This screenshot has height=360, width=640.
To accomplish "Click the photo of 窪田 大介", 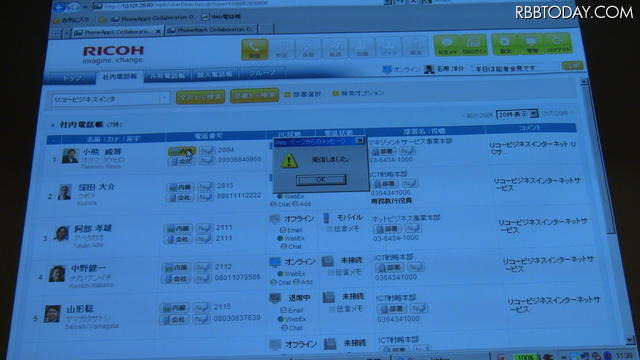I will tap(64, 192).
